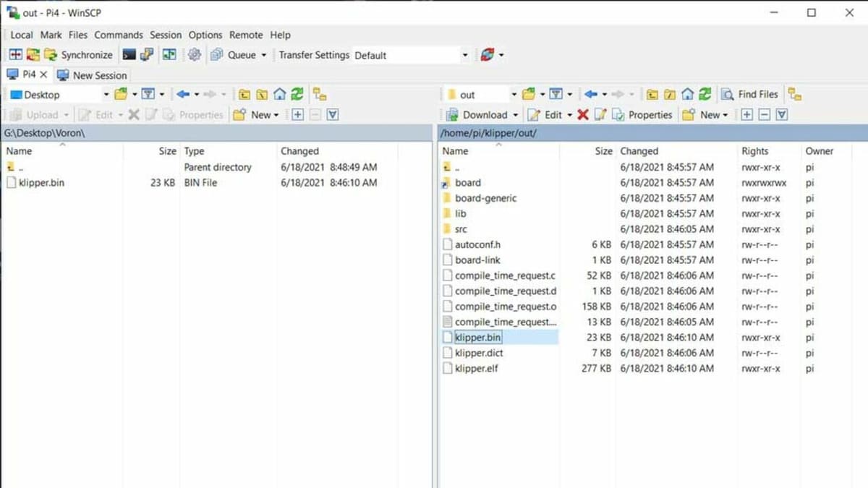Open Preferences gear icon
Image resolution: width=868 pixels, height=488 pixels.
tap(194, 55)
